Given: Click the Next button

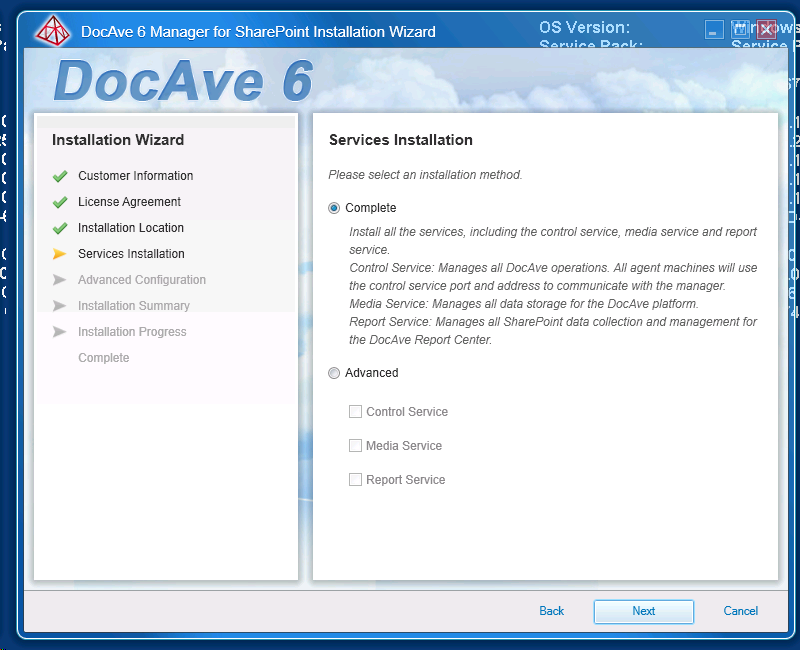Looking at the screenshot, I should point(643,611).
